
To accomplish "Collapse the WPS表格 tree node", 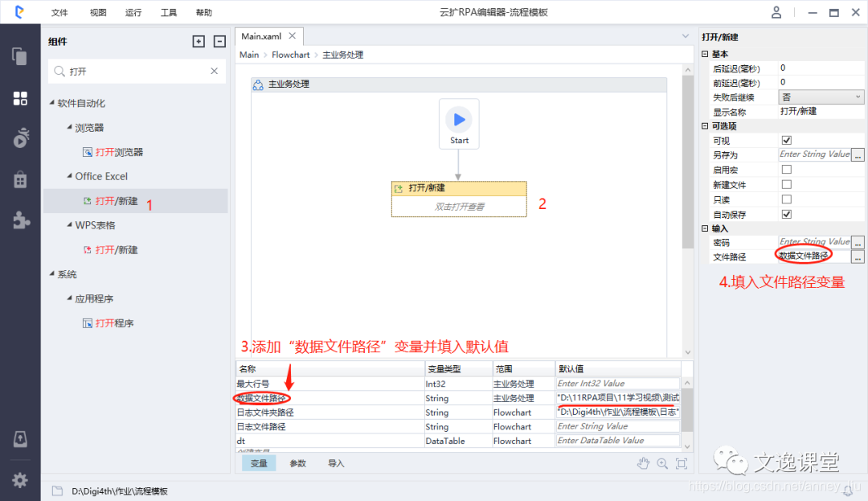I will point(70,224).
